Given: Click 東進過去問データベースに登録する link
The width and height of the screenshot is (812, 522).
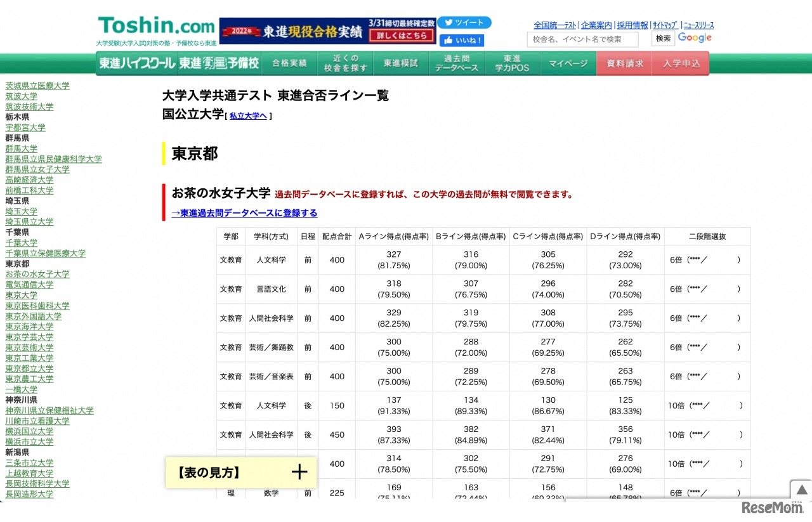Looking at the screenshot, I should point(245,213).
